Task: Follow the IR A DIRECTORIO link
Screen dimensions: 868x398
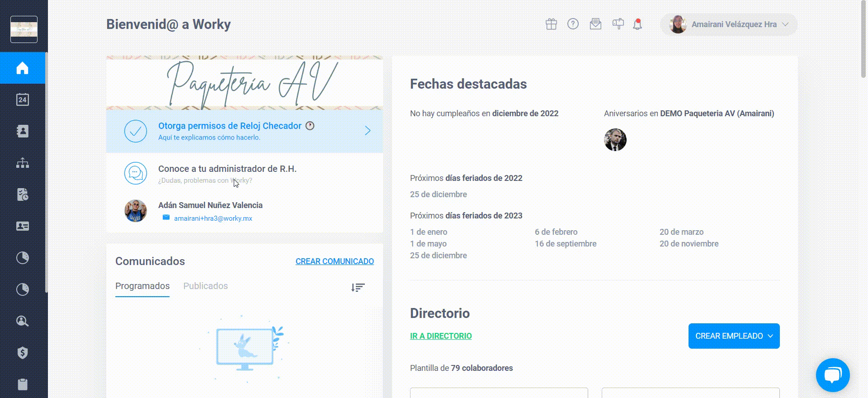Action: 441,336
